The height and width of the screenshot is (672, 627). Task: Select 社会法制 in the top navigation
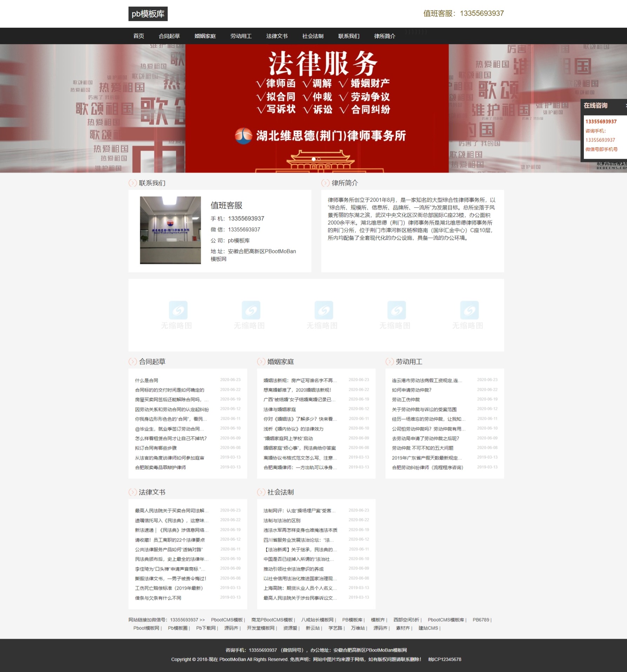click(x=313, y=36)
